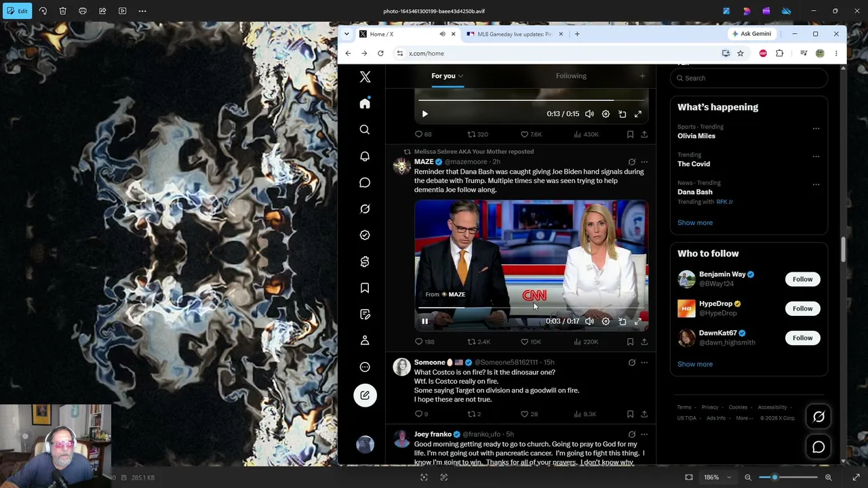Click the Print icon in Photos toolbar
The height and width of the screenshot is (488, 868).
click(83, 11)
